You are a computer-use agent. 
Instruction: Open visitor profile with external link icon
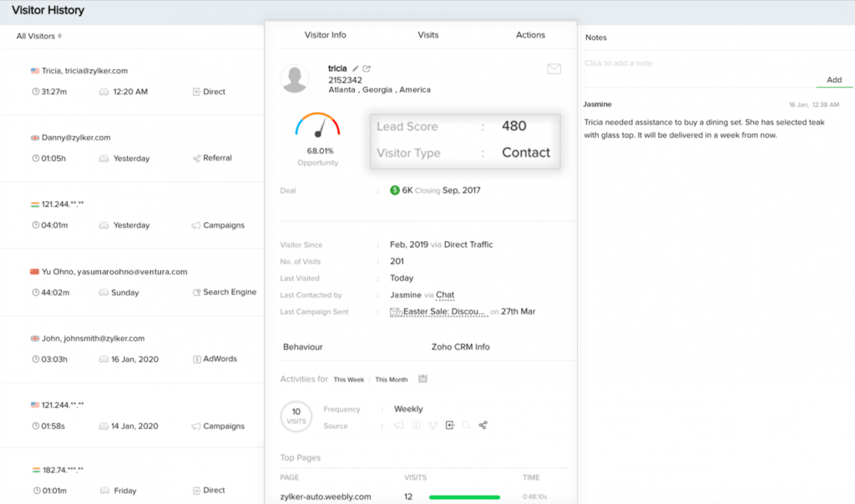coord(367,68)
